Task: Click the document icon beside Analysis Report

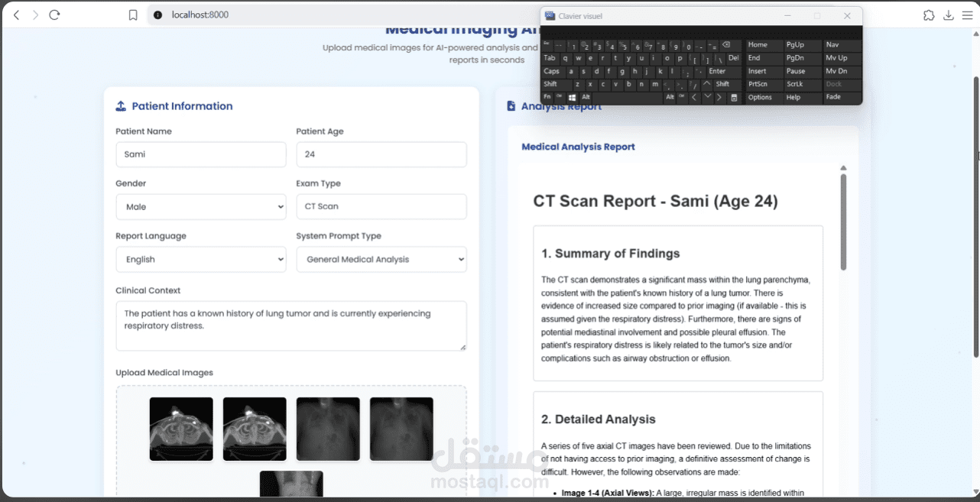Action: [511, 106]
